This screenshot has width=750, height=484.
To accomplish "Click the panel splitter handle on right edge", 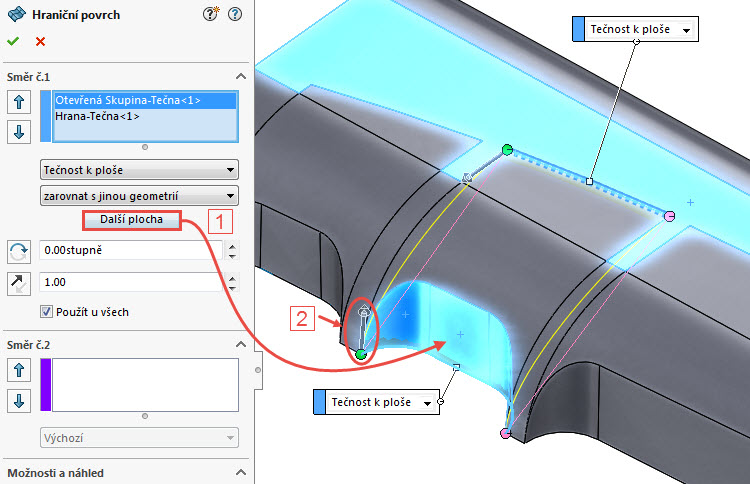I will click(258, 370).
